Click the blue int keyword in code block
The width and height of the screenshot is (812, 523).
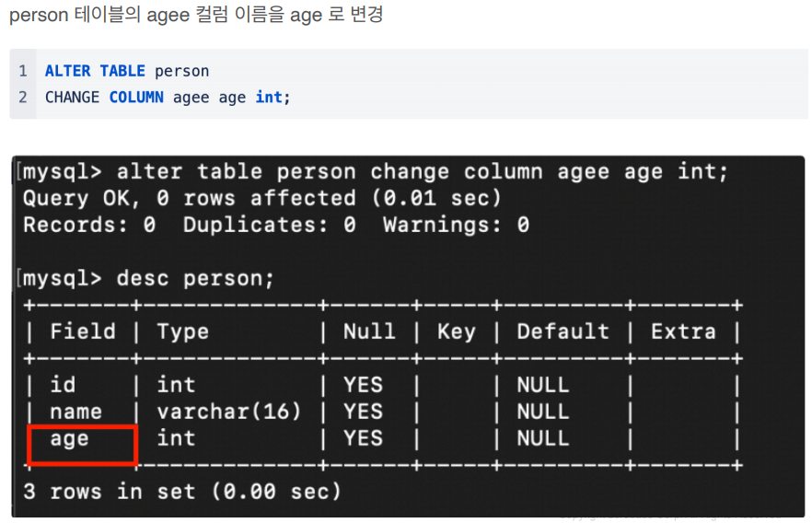(x=269, y=98)
